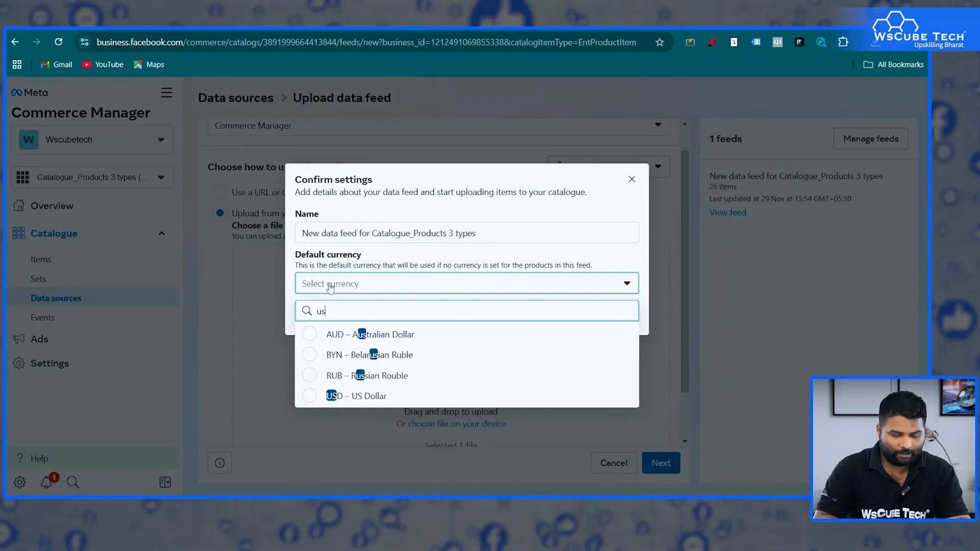Open the gear icon in bottom sidebar
The image size is (980, 551).
pos(20,482)
